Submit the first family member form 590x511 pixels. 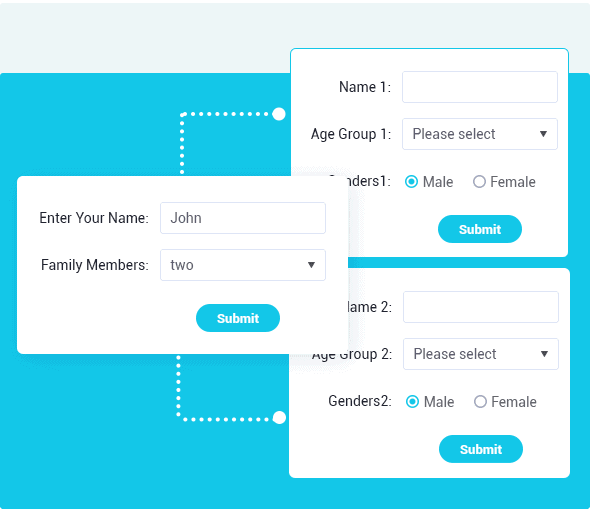coord(480,229)
